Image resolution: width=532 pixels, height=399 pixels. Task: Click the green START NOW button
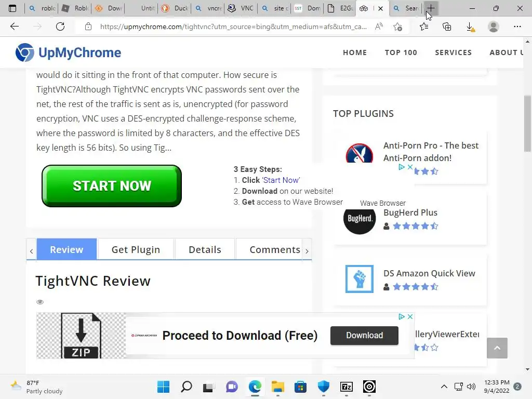(x=112, y=186)
